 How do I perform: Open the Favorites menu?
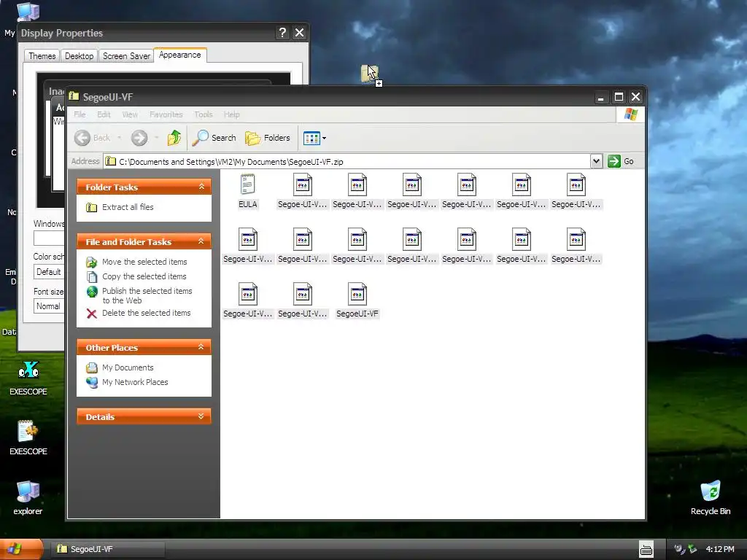coord(166,114)
